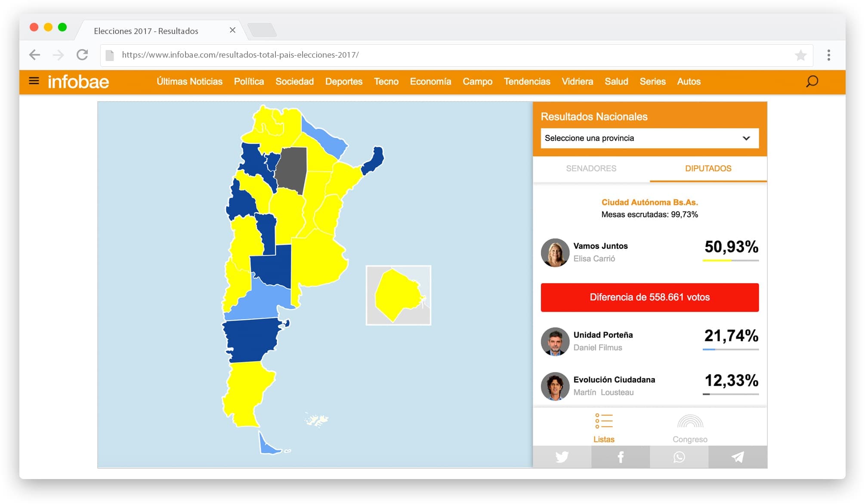Select the Evolución Ciudadana list name

pyautogui.click(x=614, y=380)
